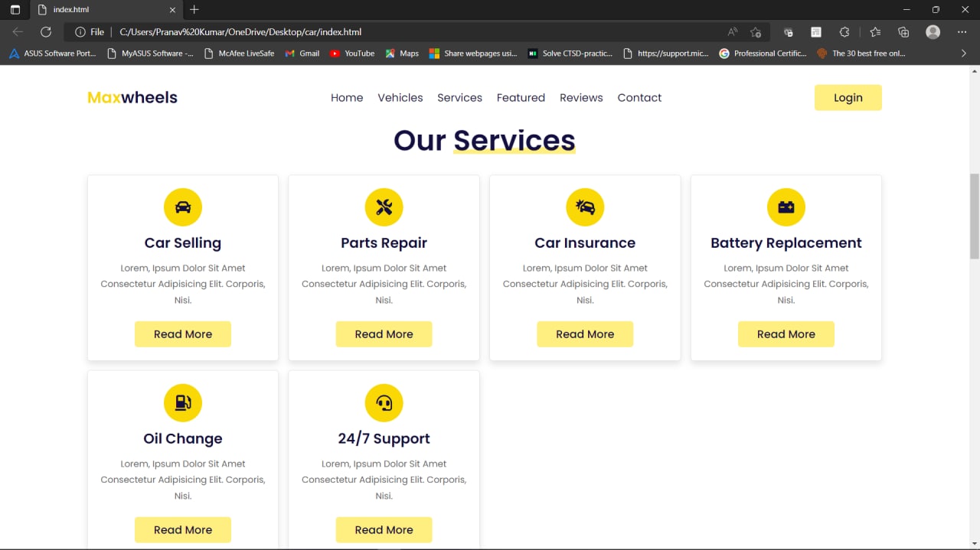Screen dimensions: 980x550
Task: Click the Car Insurance icon
Action: click(x=585, y=207)
